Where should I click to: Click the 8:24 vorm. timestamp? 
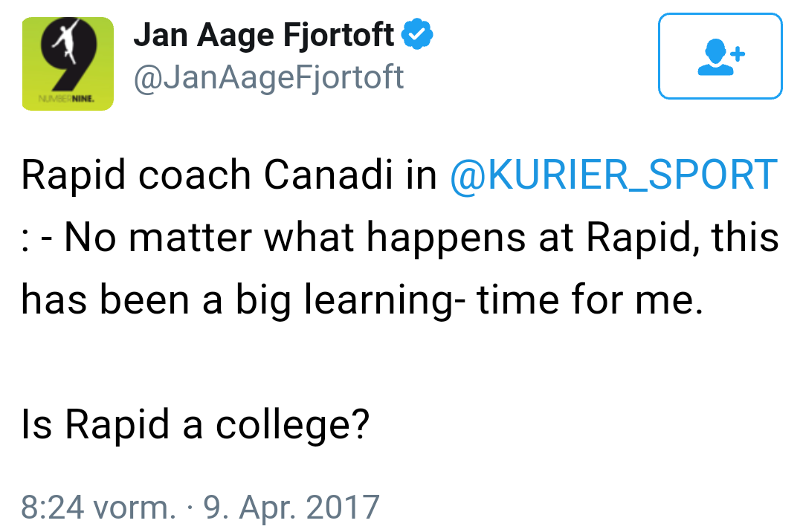(x=98, y=507)
